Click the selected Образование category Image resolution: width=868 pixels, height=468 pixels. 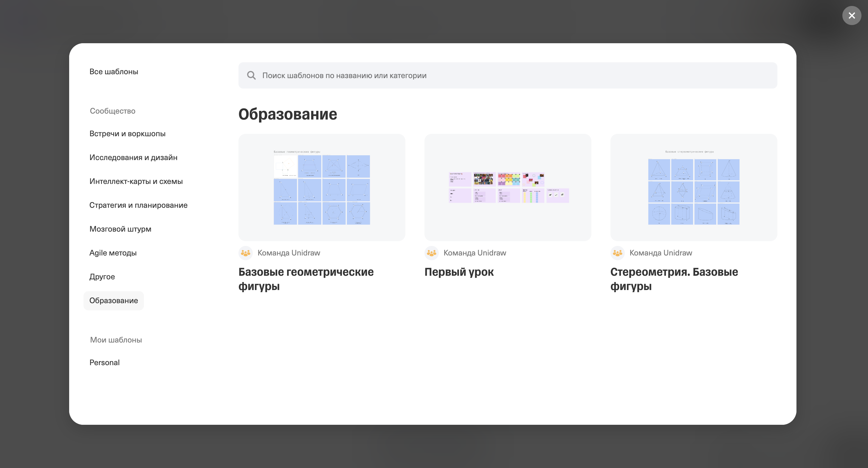pyautogui.click(x=114, y=300)
